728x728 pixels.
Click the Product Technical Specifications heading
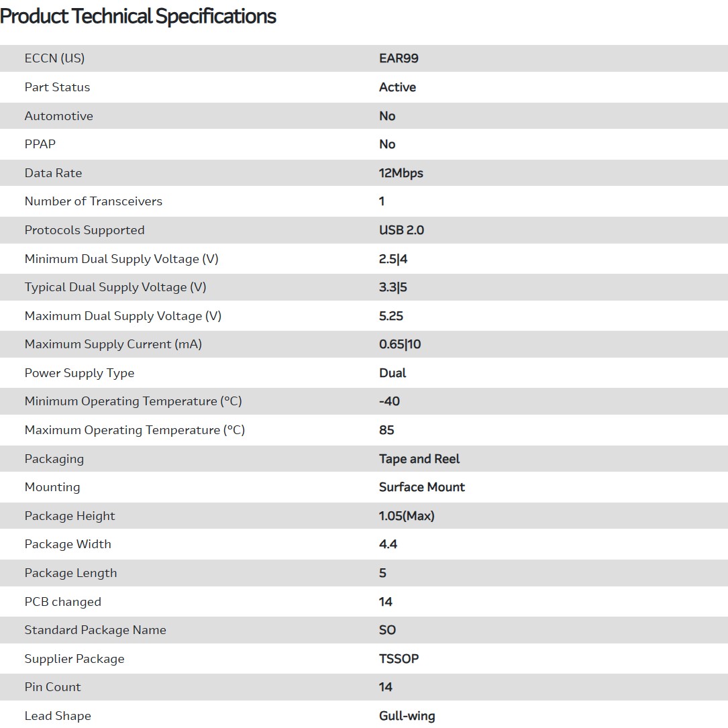[138, 16]
